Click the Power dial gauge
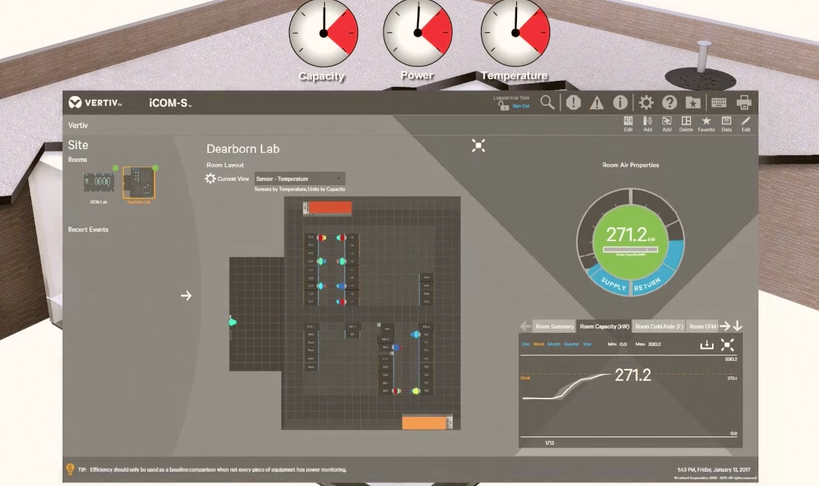The width and height of the screenshot is (819, 486). click(417, 33)
